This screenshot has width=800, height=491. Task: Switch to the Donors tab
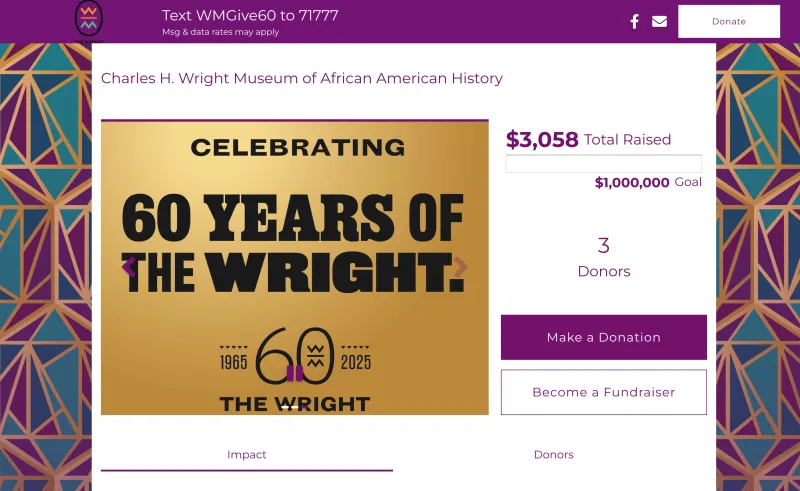click(554, 455)
